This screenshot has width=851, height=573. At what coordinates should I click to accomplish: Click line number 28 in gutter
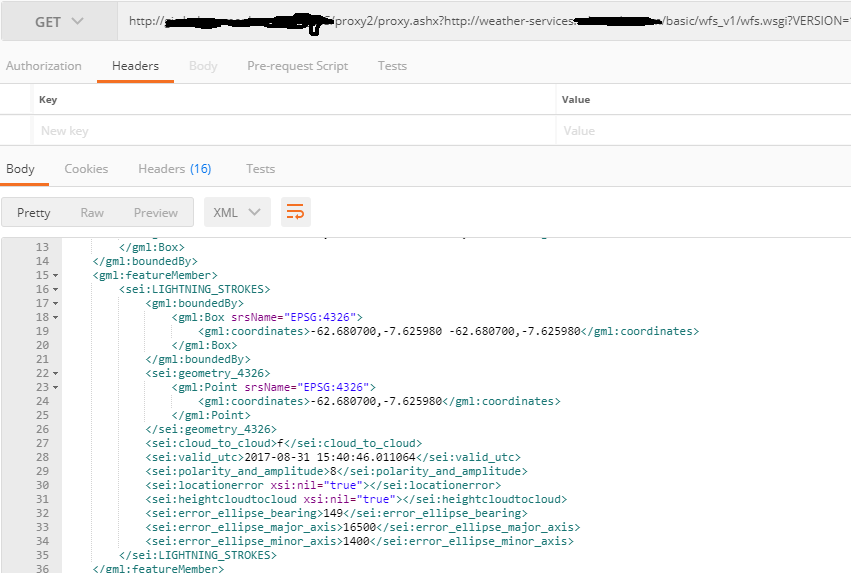pyautogui.click(x=42, y=457)
